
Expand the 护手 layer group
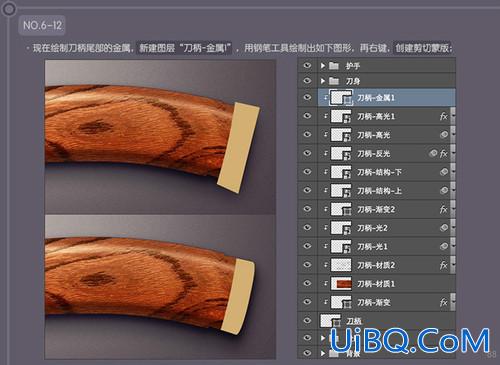(323, 66)
